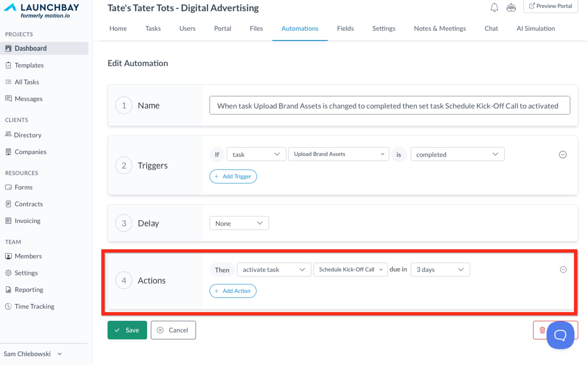
Task: Go to Invoicing in sidebar
Action: [x=27, y=221]
